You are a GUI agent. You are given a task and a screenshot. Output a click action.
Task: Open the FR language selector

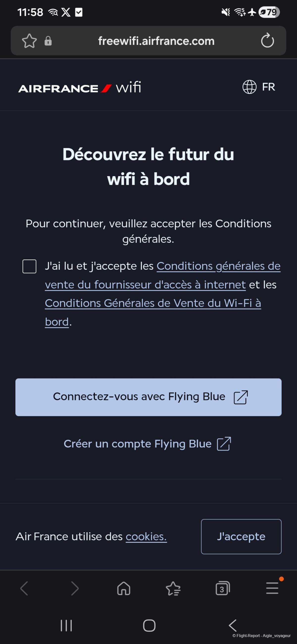[x=259, y=87]
